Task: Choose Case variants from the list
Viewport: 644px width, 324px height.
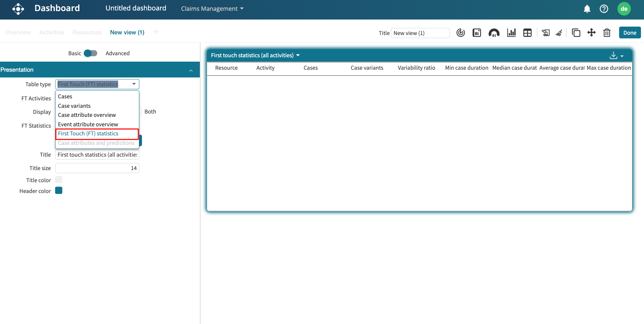Action: click(x=74, y=106)
